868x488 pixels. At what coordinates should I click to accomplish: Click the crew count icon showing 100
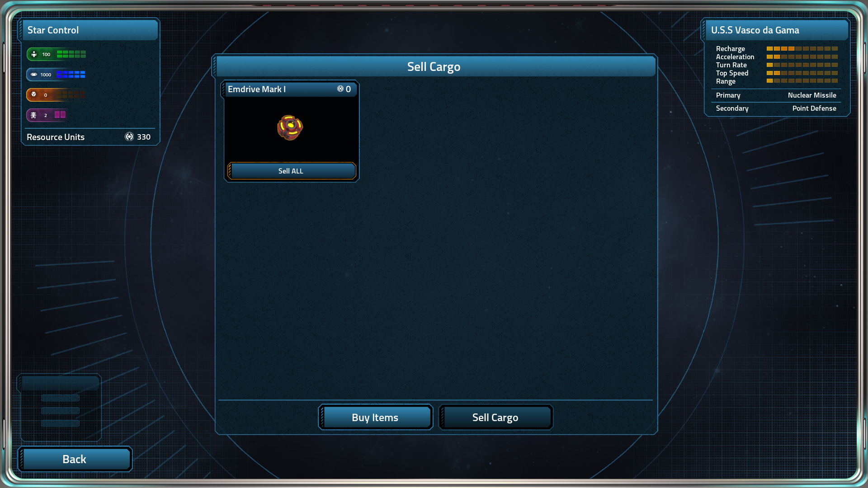pyautogui.click(x=34, y=54)
